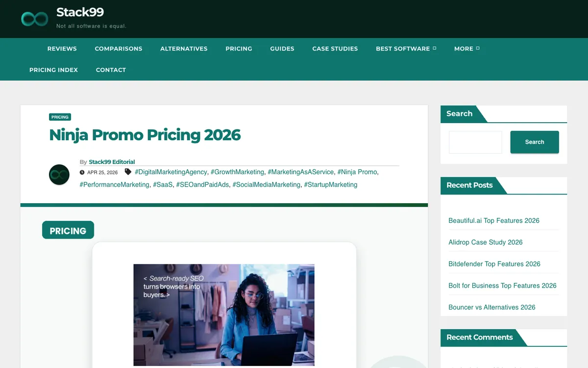Click the Recent Posts widget heading
This screenshot has width=588, height=368.
pos(469,185)
